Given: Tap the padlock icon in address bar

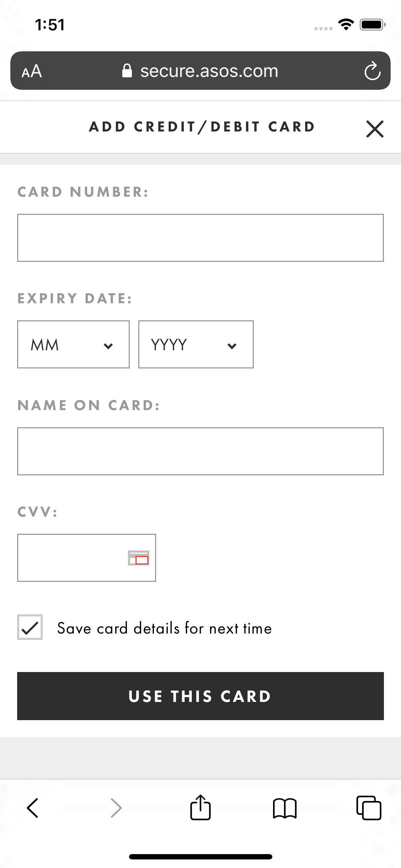Looking at the screenshot, I should click(128, 71).
